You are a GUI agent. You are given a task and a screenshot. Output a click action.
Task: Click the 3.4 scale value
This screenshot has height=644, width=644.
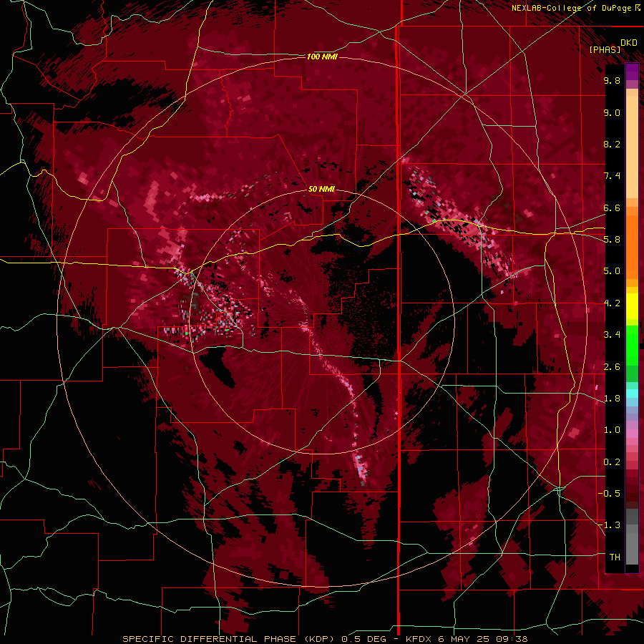(x=612, y=335)
